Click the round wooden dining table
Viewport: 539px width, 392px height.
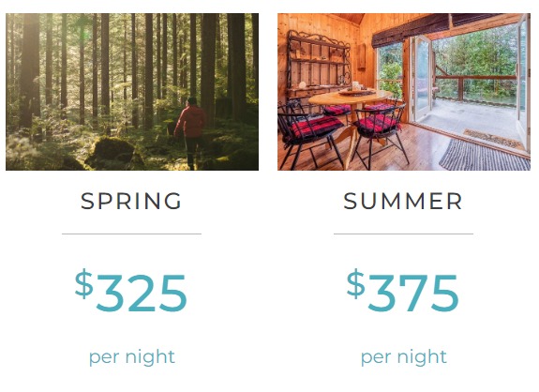point(350,99)
